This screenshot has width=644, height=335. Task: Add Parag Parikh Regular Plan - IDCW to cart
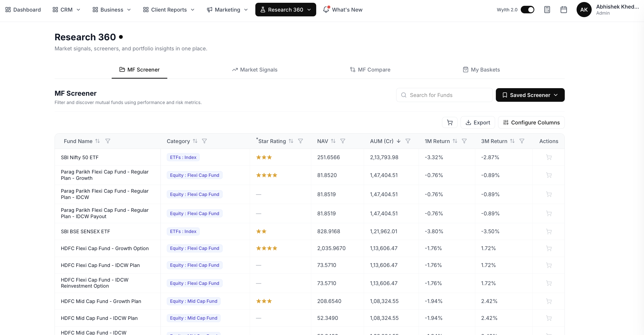549,194
